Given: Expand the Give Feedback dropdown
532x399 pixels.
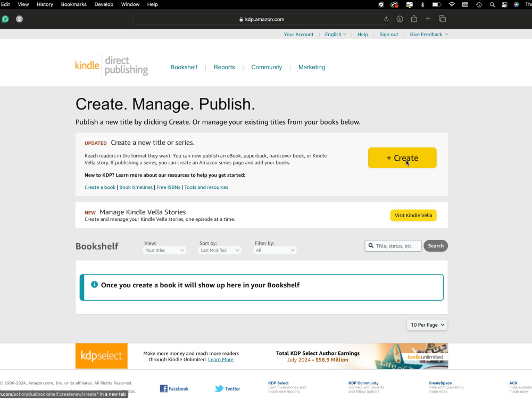Looking at the screenshot, I should (428, 34).
